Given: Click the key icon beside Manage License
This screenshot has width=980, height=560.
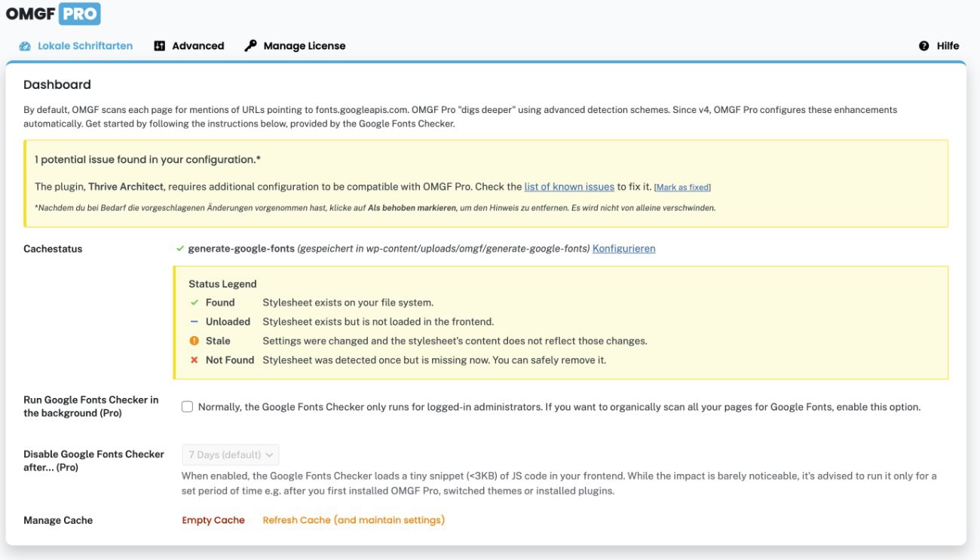Looking at the screenshot, I should [250, 45].
